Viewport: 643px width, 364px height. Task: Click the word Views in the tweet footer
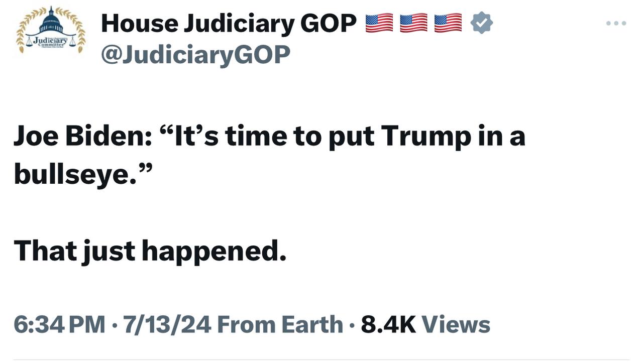click(x=456, y=324)
